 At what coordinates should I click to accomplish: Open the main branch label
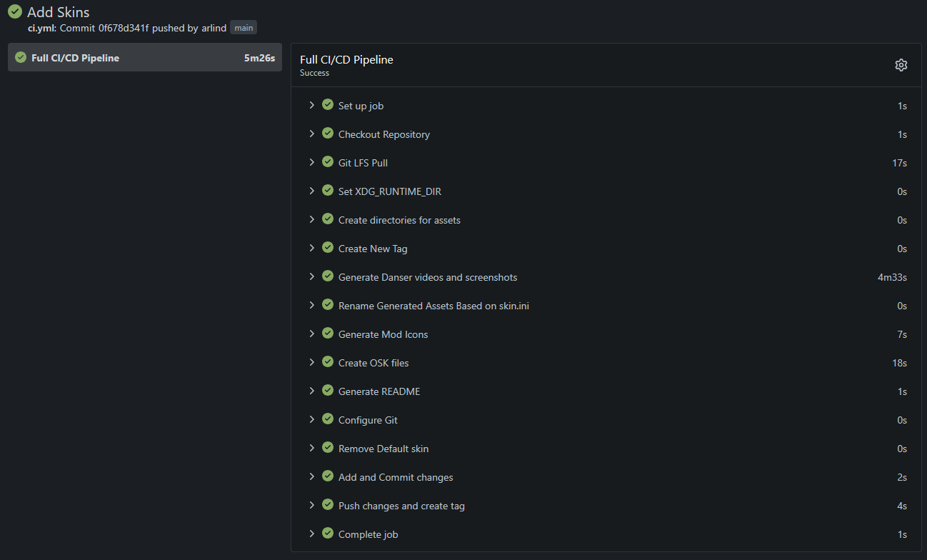coord(244,29)
